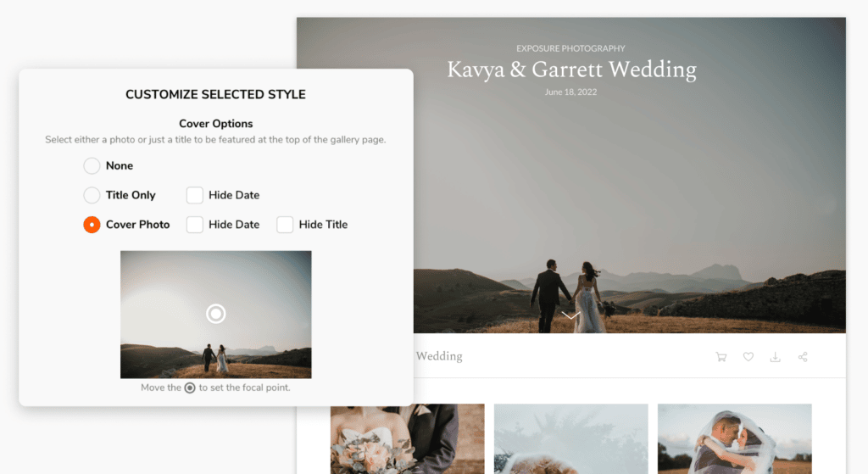Check Hide Date beside Title Only
This screenshot has width=868, height=474.
(x=195, y=195)
